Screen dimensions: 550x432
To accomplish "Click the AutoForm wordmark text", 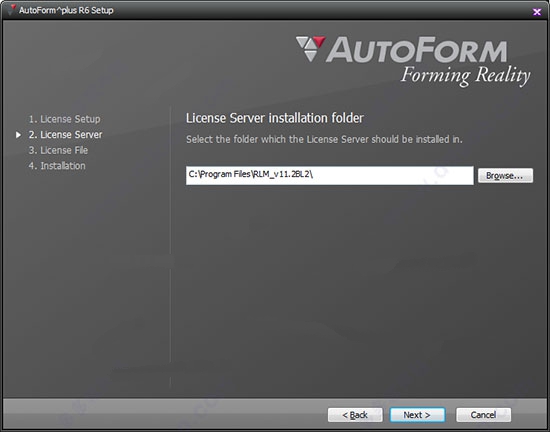I will point(417,50).
